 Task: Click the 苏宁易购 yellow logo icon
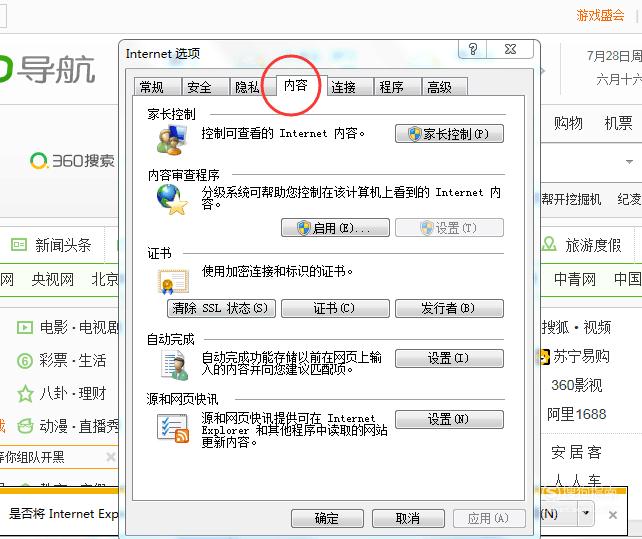[x=545, y=357]
